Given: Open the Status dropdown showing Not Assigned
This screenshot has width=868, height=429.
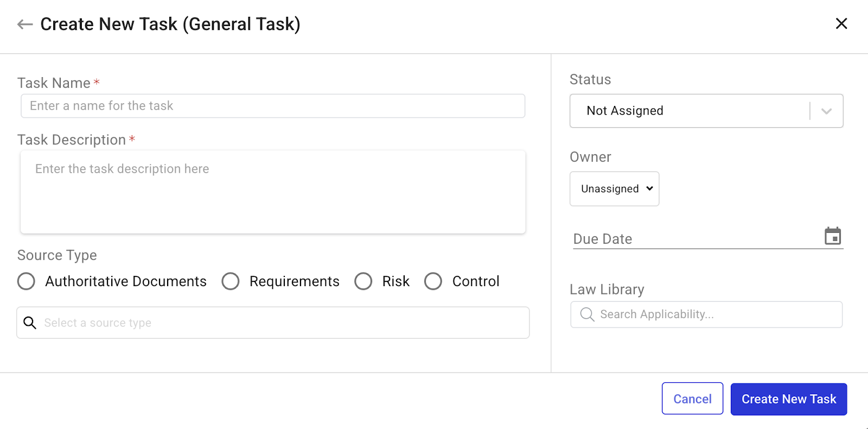Looking at the screenshot, I should pos(689,111).
